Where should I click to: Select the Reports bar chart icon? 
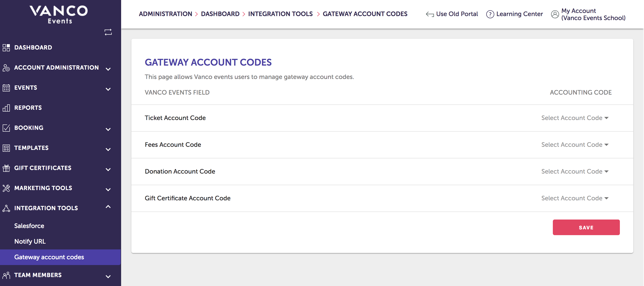point(6,108)
